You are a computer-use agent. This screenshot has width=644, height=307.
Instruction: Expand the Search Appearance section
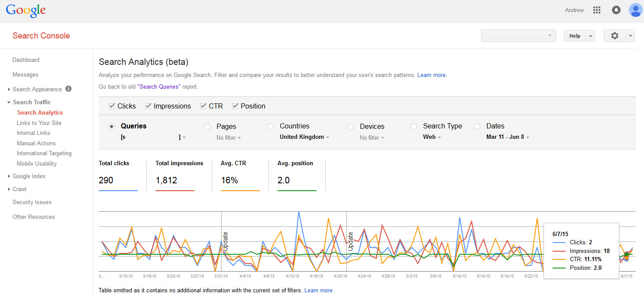point(9,90)
